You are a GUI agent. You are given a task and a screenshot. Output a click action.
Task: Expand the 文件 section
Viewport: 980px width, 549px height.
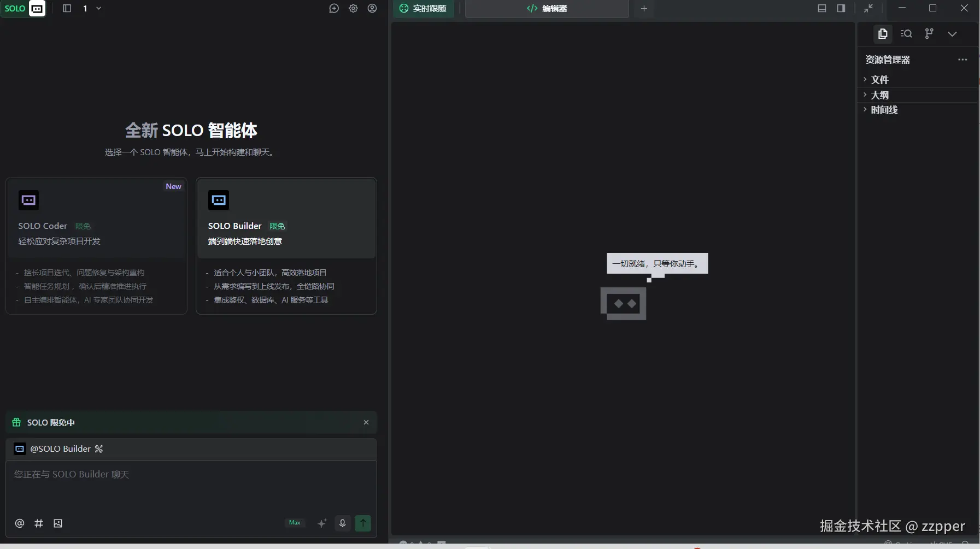[x=917, y=80]
